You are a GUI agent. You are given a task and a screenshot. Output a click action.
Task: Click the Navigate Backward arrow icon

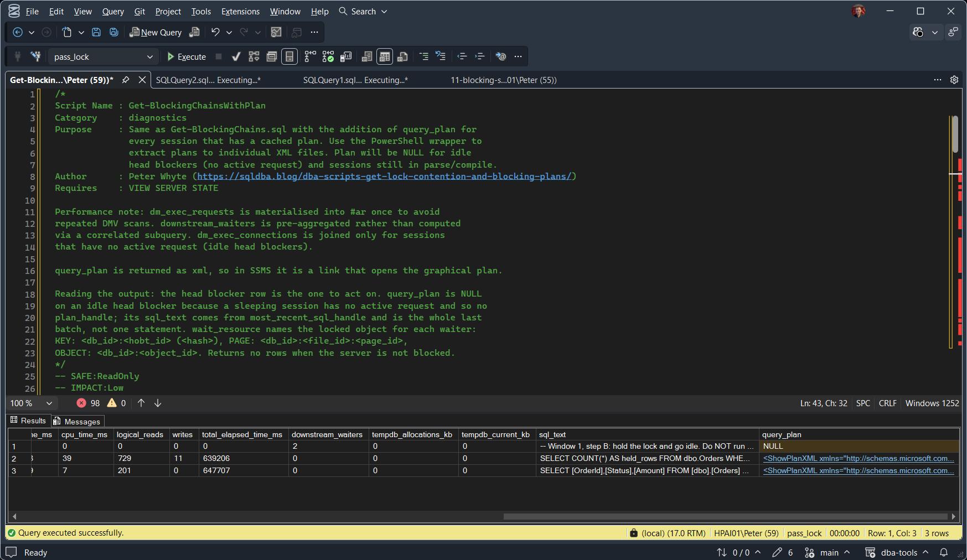(x=18, y=32)
